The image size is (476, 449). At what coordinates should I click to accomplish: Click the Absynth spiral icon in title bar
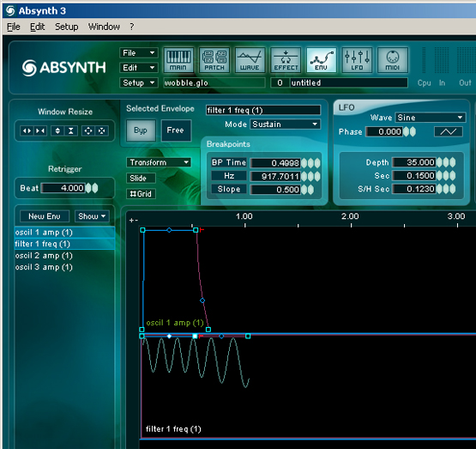tap(10, 10)
